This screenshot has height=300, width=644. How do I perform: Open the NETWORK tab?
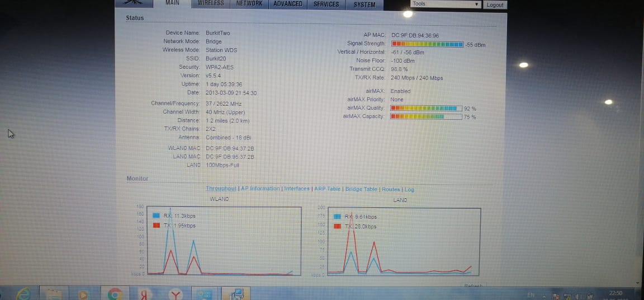[x=249, y=4]
